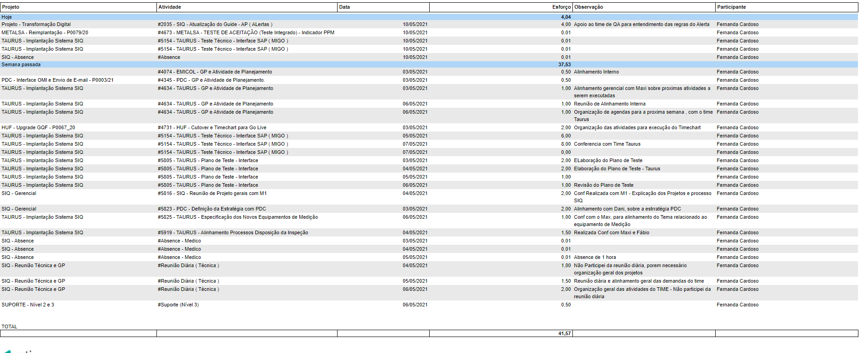Click activity #2035 SIQ Atualização do Guide

point(215,25)
